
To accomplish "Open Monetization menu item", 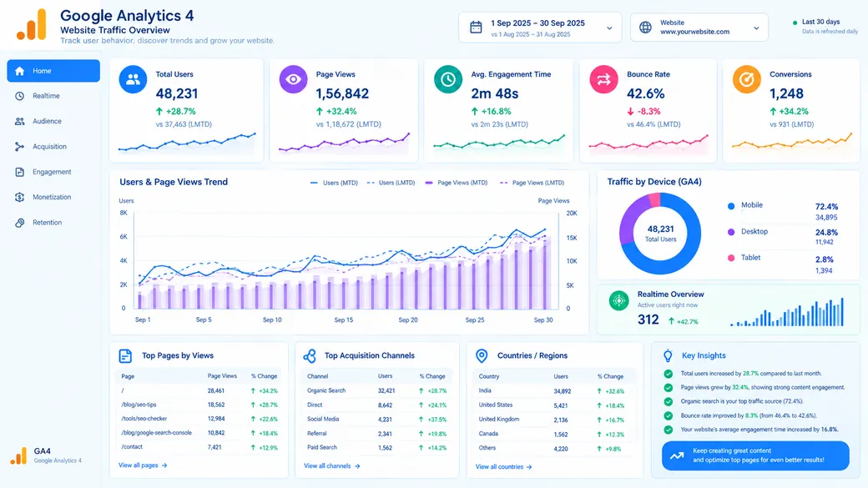I will click(53, 197).
